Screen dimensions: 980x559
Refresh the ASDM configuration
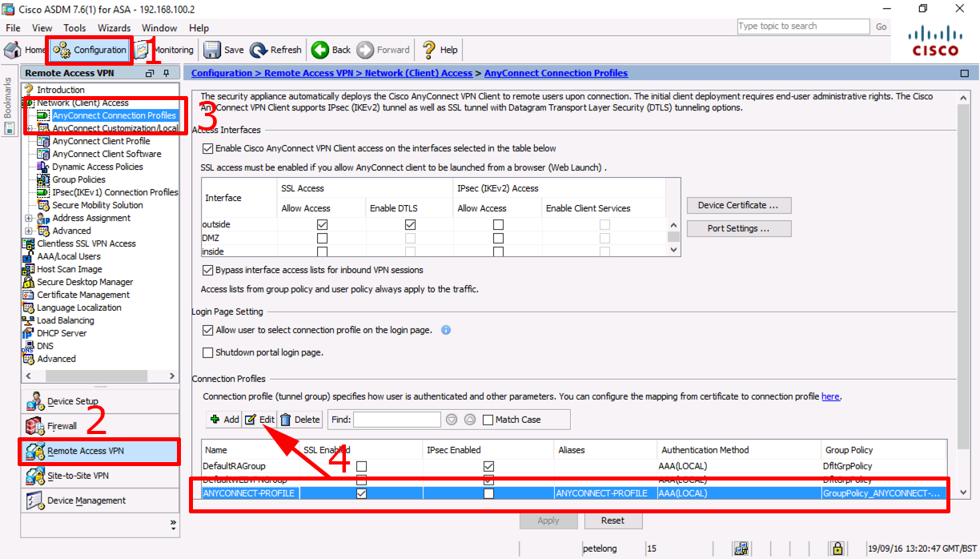click(x=276, y=50)
